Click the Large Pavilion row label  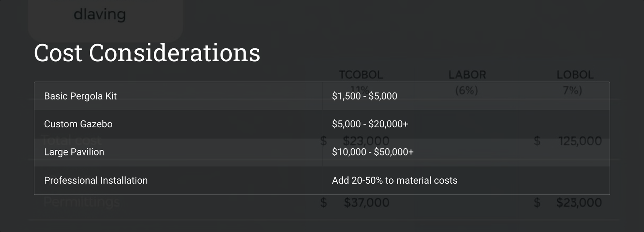point(74,152)
